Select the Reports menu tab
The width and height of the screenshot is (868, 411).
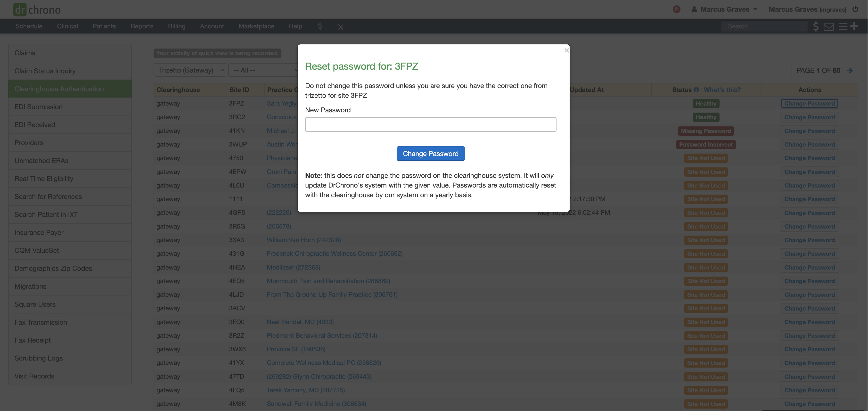141,26
